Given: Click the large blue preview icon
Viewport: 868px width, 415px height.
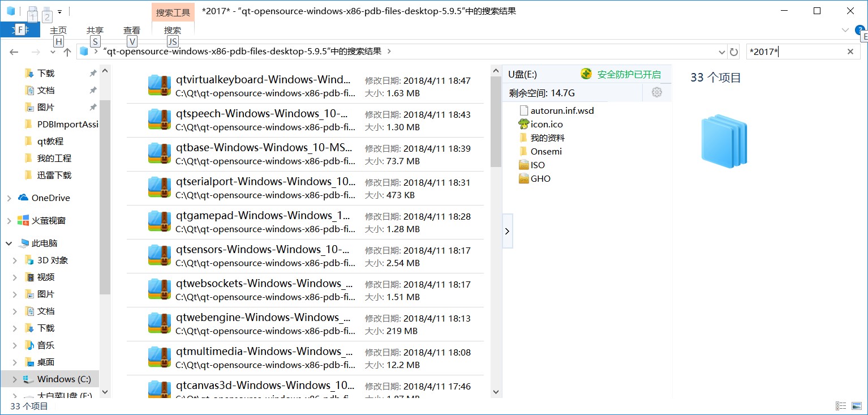Looking at the screenshot, I should [724, 141].
